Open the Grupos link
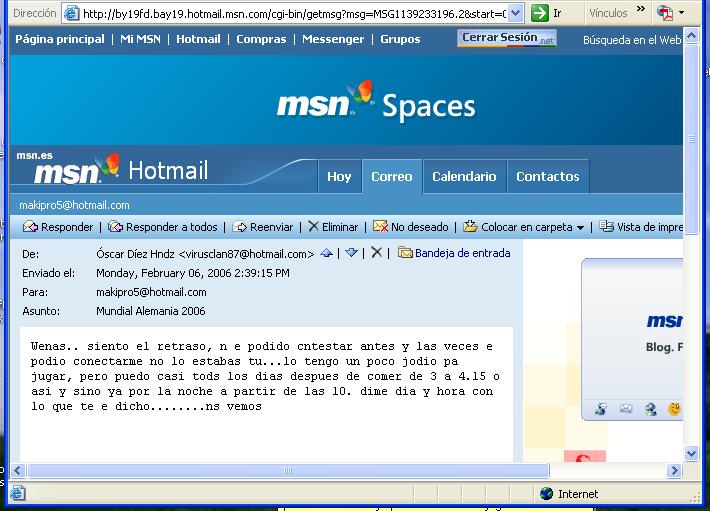 pos(400,39)
